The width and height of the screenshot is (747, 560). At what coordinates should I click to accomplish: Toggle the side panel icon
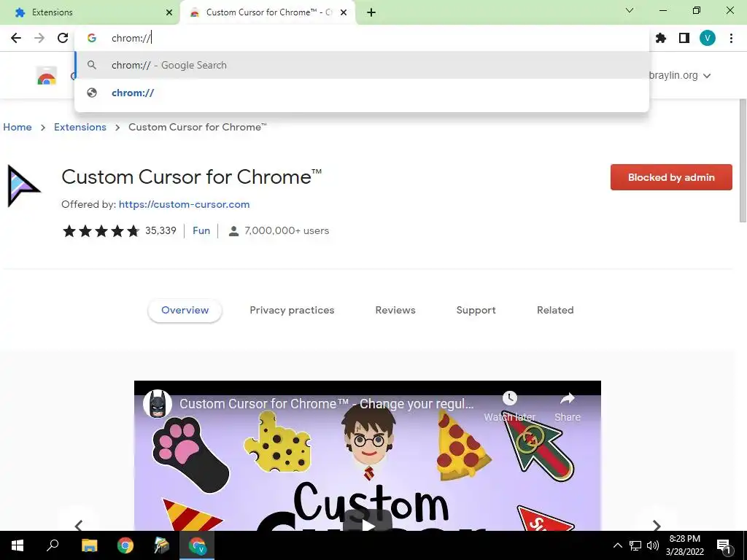[x=684, y=38]
